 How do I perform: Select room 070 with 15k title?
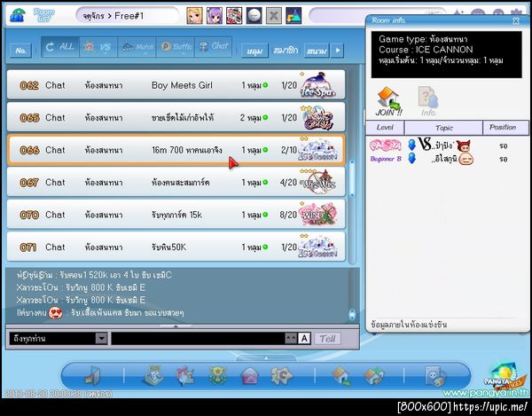(176, 215)
